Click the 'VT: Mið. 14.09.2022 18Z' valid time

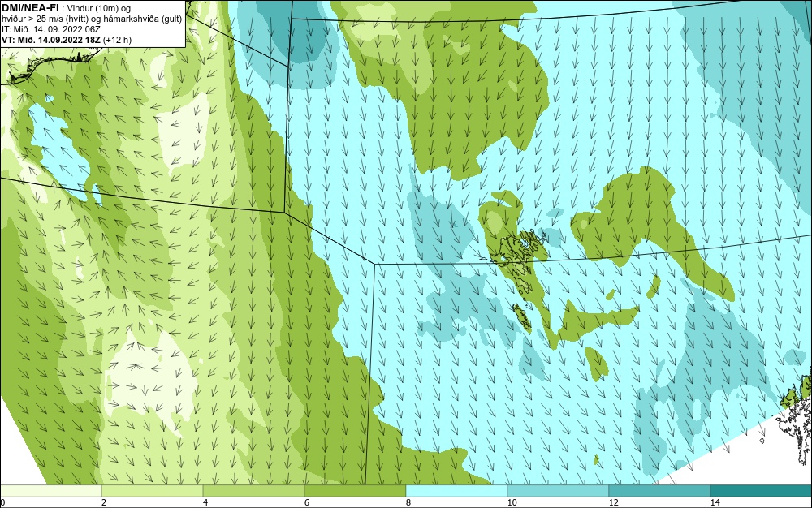coord(51,40)
